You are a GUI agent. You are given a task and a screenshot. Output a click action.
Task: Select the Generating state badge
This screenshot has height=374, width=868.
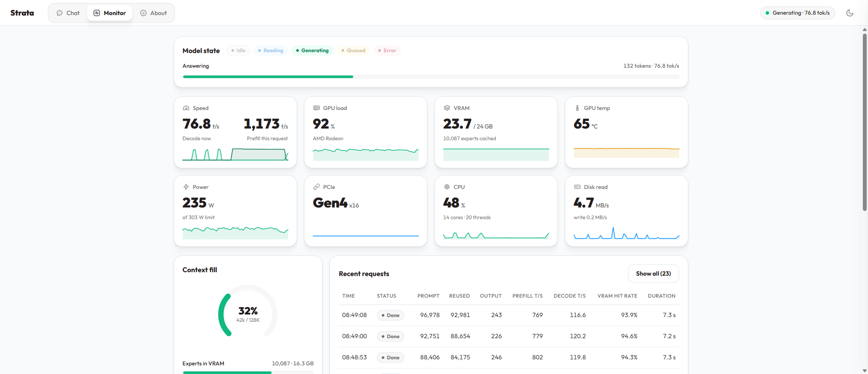click(312, 50)
